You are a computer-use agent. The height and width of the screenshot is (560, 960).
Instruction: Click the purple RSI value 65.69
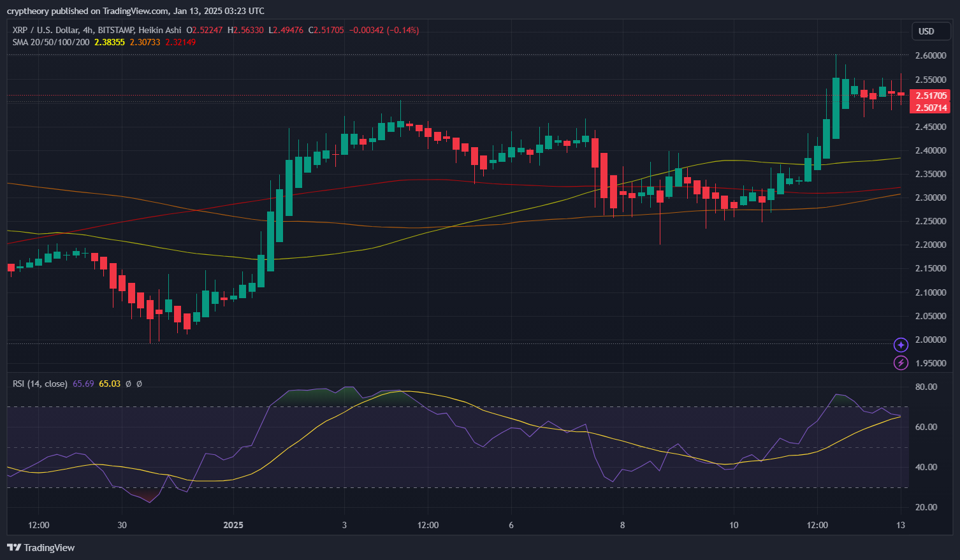pyautogui.click(x=84, y=384)
